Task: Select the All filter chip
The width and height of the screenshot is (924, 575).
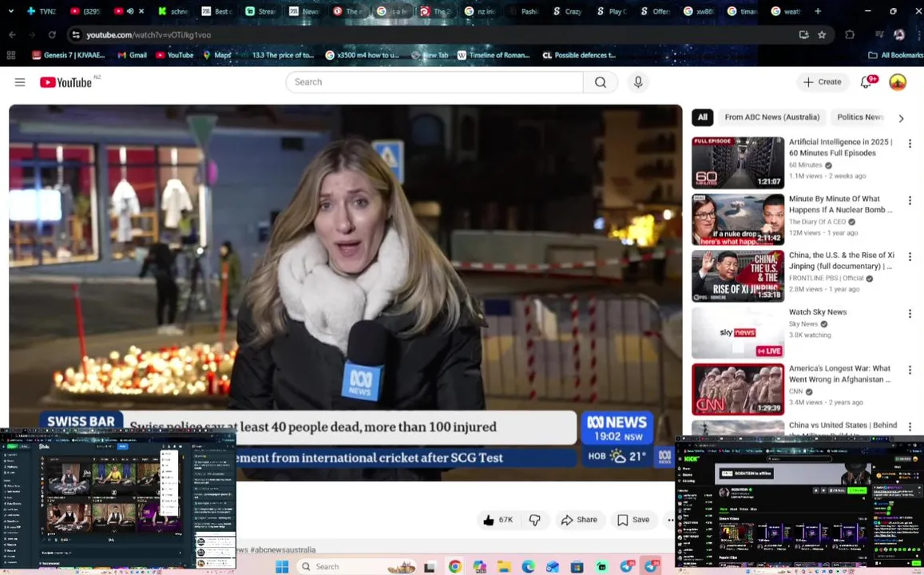Action: tap(703, 117)
